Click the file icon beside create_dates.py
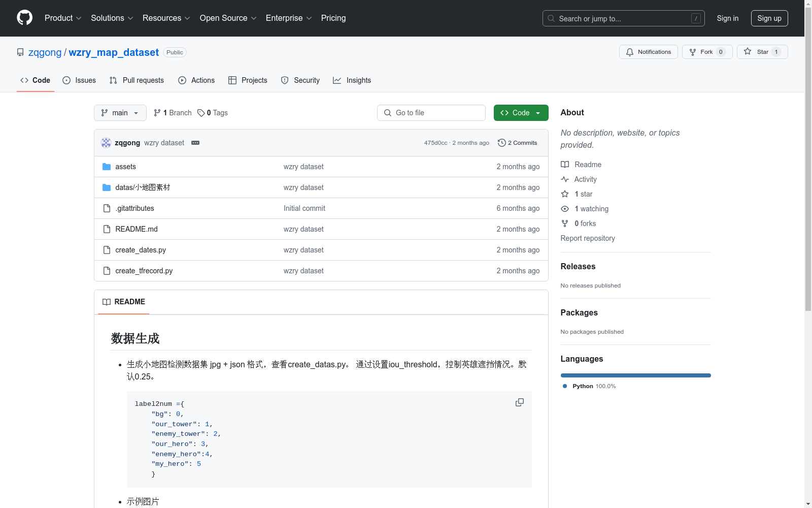The image size is (812, 508). click(107, 250)
